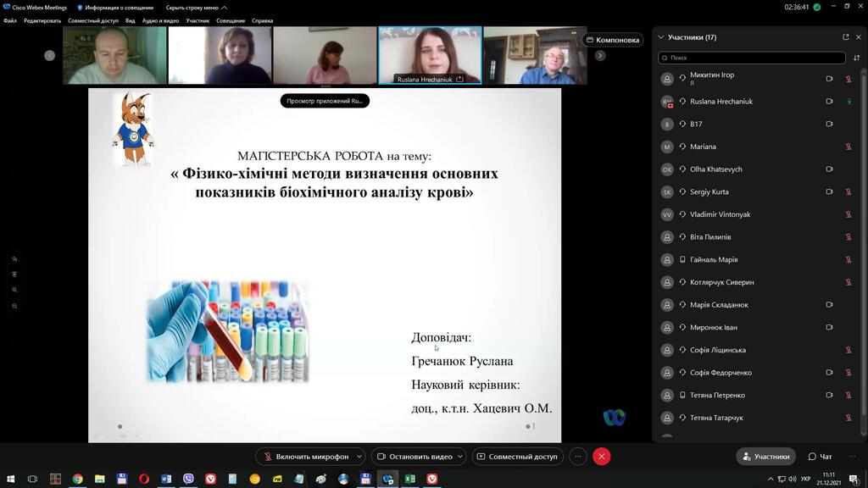Click camera icon next to Sergiy Kurta

tap(829, 192)
